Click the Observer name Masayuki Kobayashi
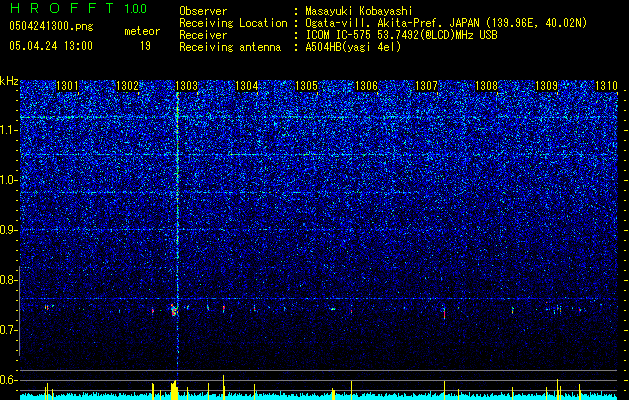This screenshot has width=629, height=400. point(359,11)
